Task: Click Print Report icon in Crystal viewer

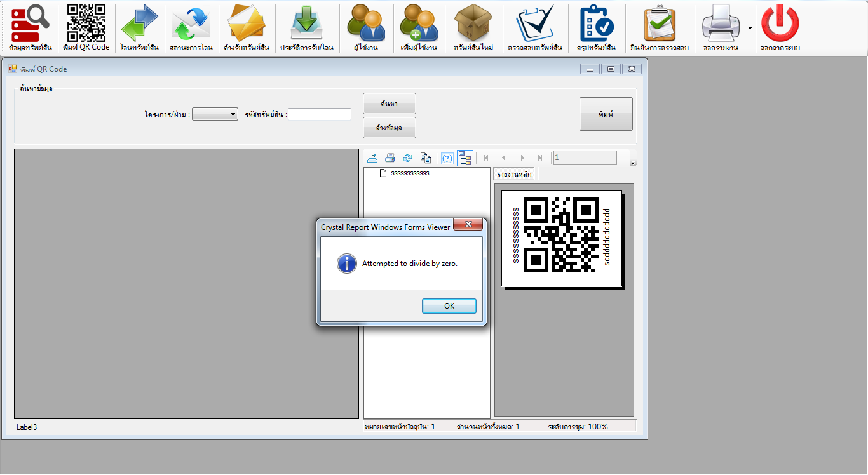Action: 391,158
